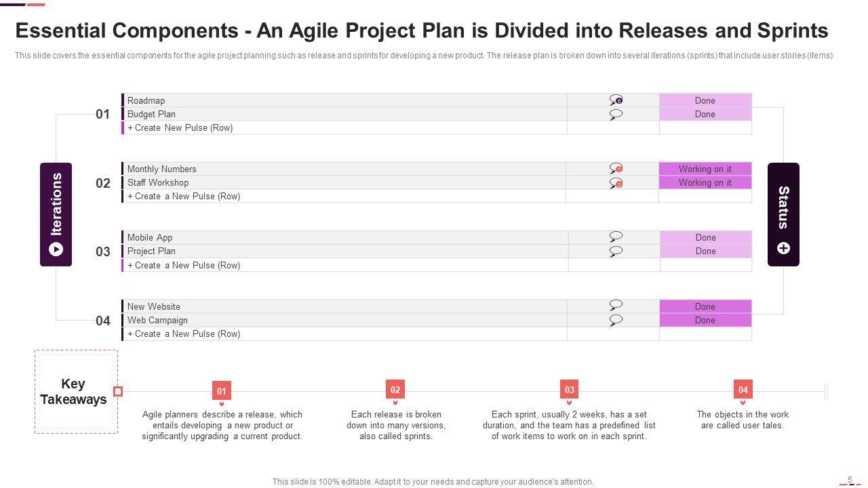
Task: Open the New Website comment bubble
Action: pos(616,306)
